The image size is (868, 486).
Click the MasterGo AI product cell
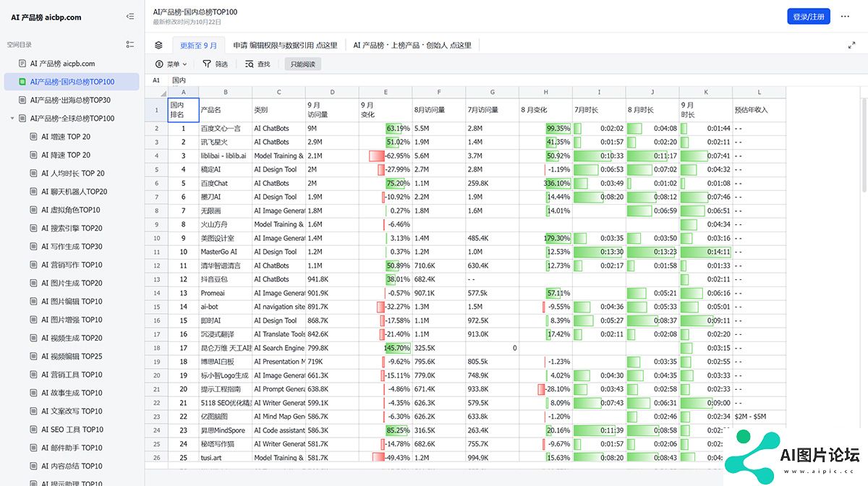[x=226, y=252]
